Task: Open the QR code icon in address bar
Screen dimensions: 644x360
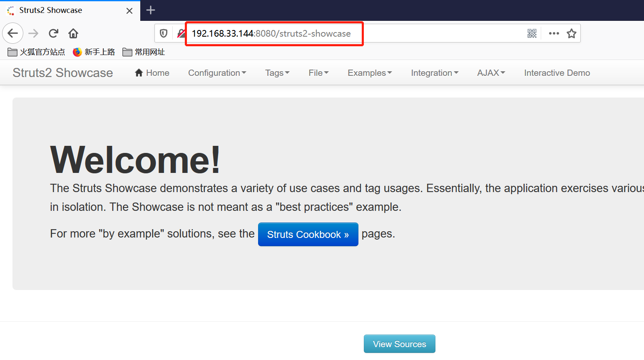Action: (532, 33)
